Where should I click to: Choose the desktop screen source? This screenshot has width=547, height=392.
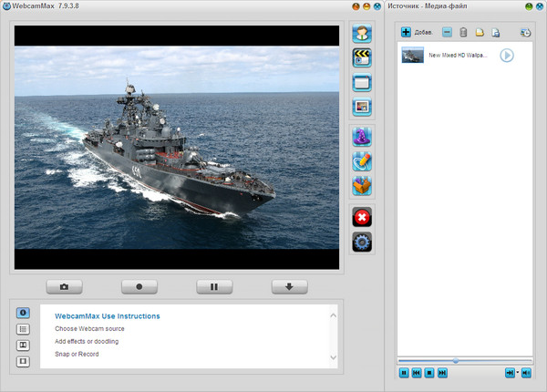(363, 83)
